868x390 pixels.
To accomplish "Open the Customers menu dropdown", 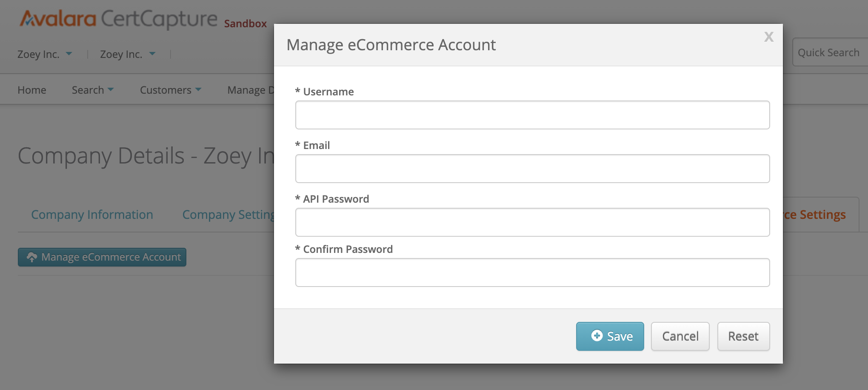I will 170,90.
